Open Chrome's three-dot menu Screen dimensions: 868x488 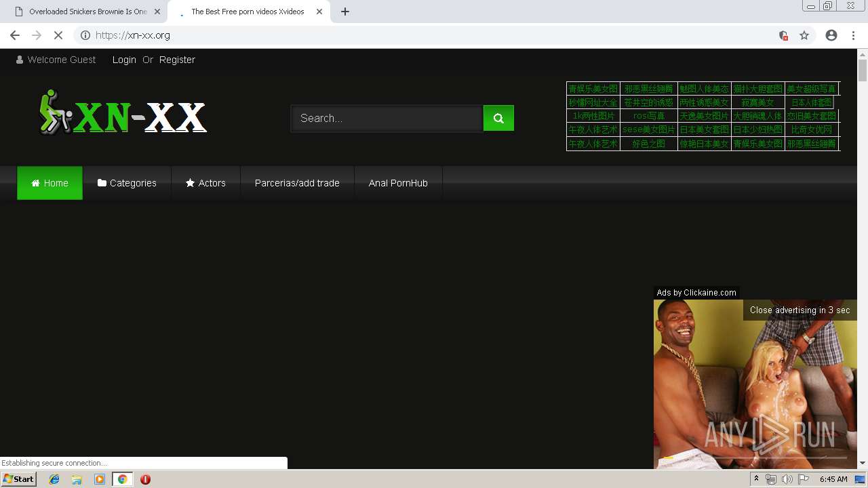(853, 35)
